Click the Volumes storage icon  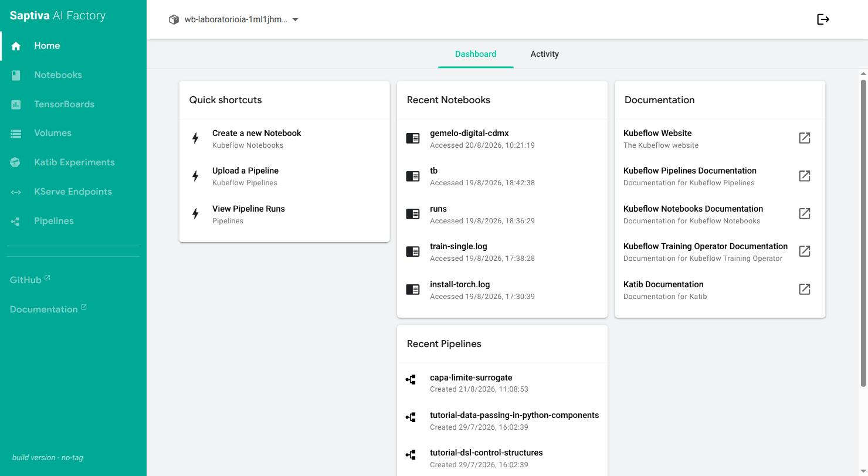(x=16, y=134)
